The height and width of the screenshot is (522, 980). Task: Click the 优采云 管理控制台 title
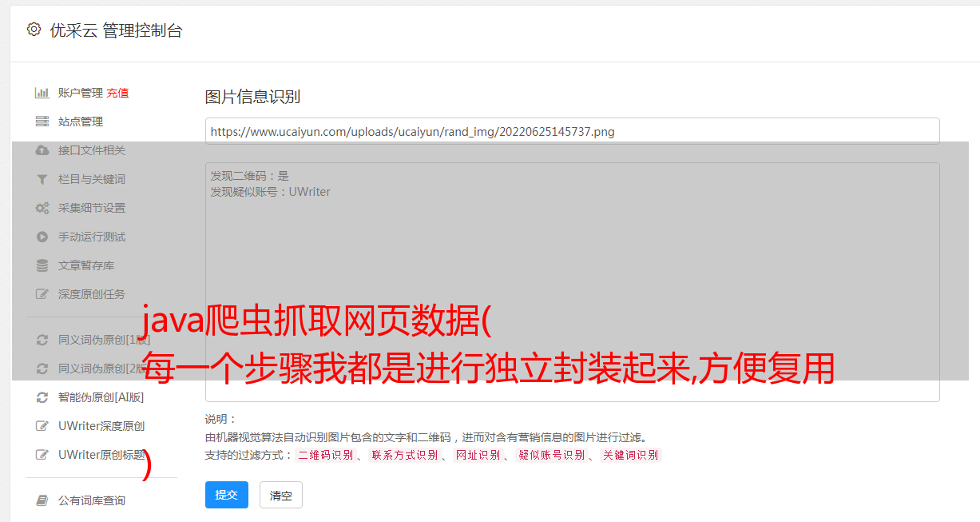[116, 30]
